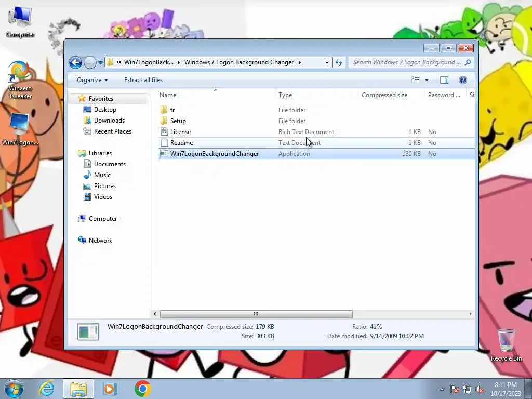Open the Videos library
532x399 pixels.
point(103,197)
